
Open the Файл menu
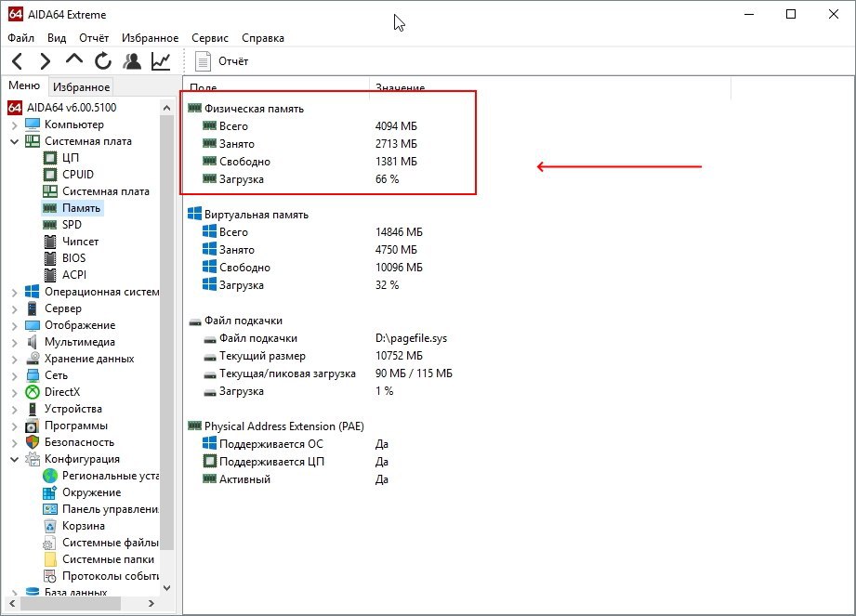[20, 38]
